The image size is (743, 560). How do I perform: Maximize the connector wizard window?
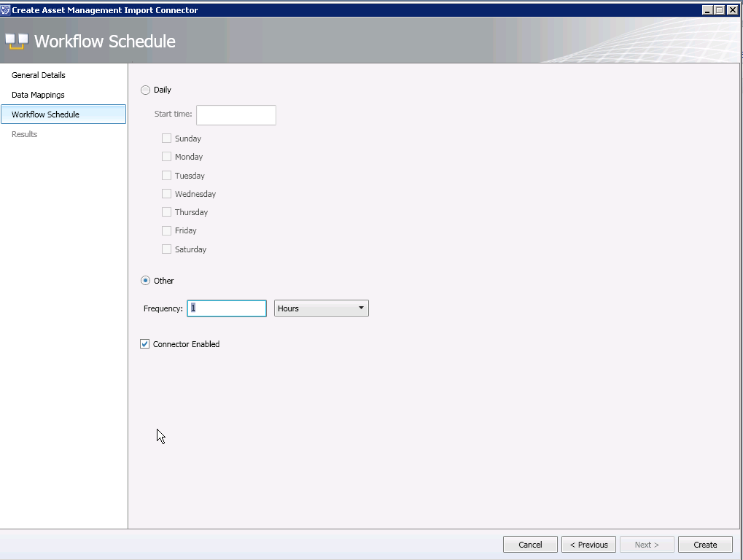coord(720,10)
